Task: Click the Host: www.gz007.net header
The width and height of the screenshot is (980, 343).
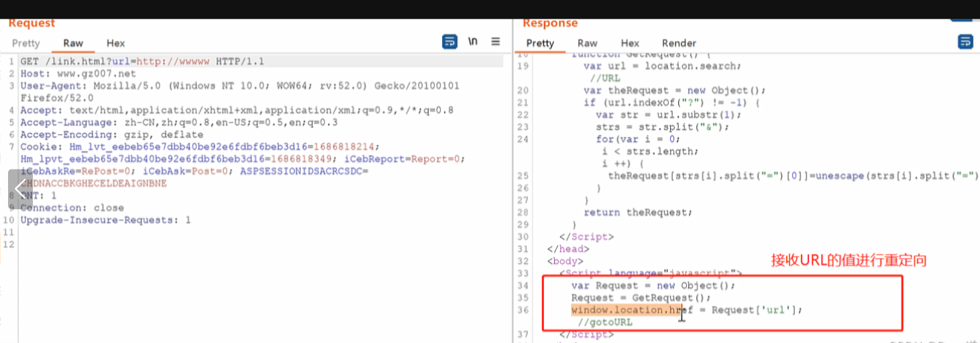Action: tap(78, 74)
